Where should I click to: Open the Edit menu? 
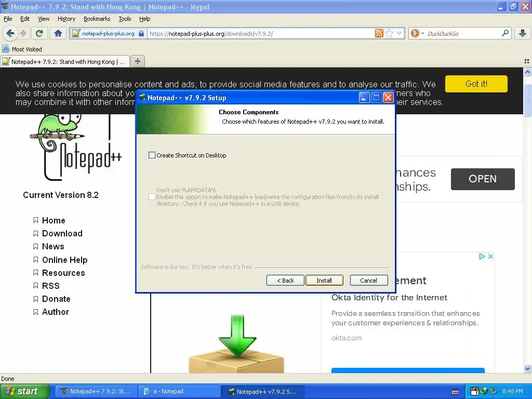pos(25,19)
